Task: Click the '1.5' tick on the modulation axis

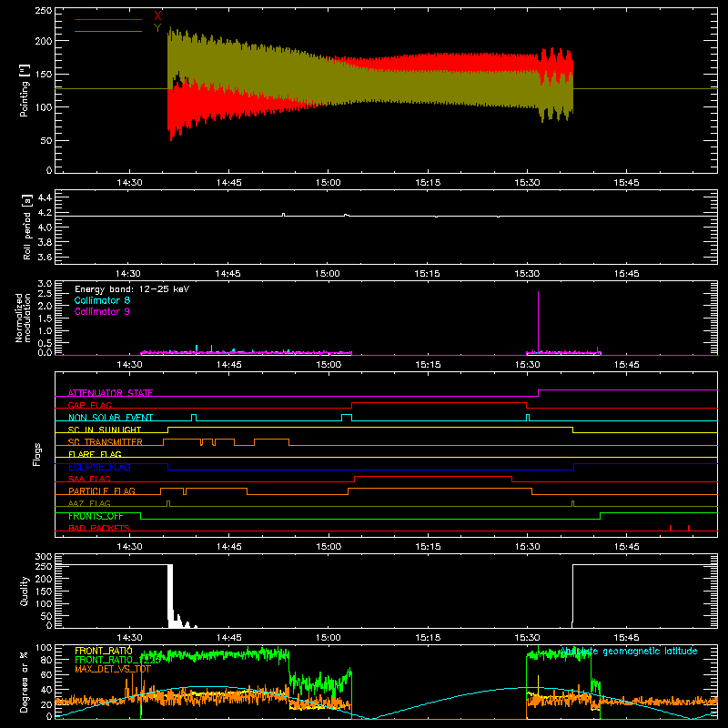Action: (x=45, y=318)
